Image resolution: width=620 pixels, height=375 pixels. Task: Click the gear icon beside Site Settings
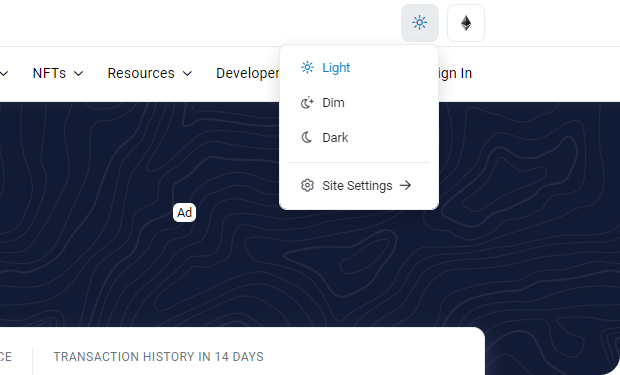(x=307, y=185)
